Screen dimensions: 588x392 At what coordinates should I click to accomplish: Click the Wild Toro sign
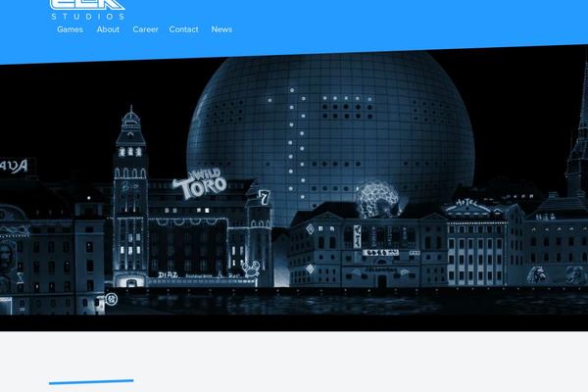click(x=200, y=184)
